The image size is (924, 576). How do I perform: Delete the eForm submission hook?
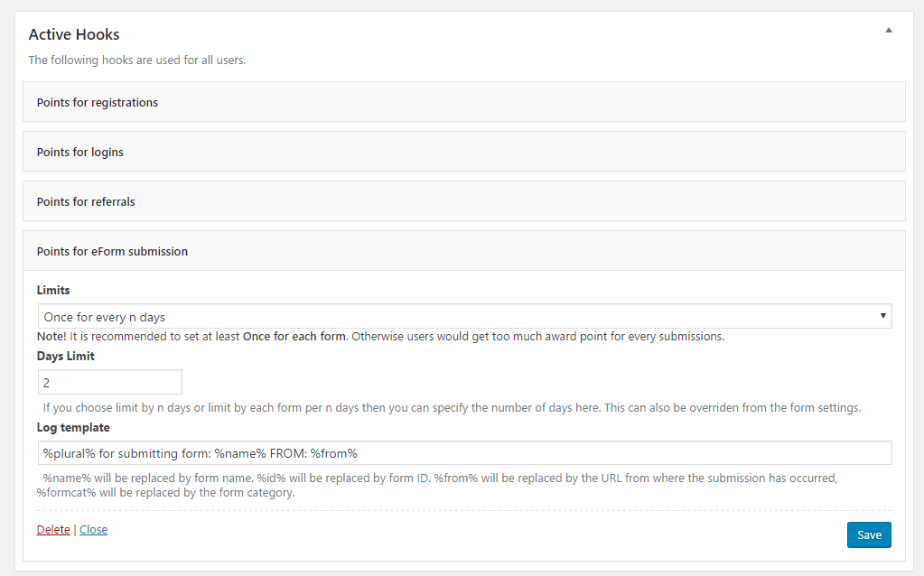pyautogui.click(x=53, y=529)
